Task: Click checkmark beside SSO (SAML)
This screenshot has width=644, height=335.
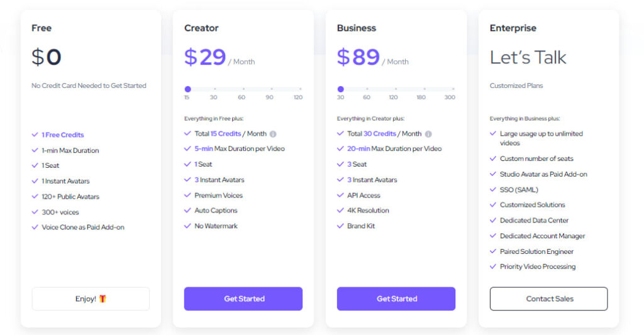Action: click(x=493, y=190)
